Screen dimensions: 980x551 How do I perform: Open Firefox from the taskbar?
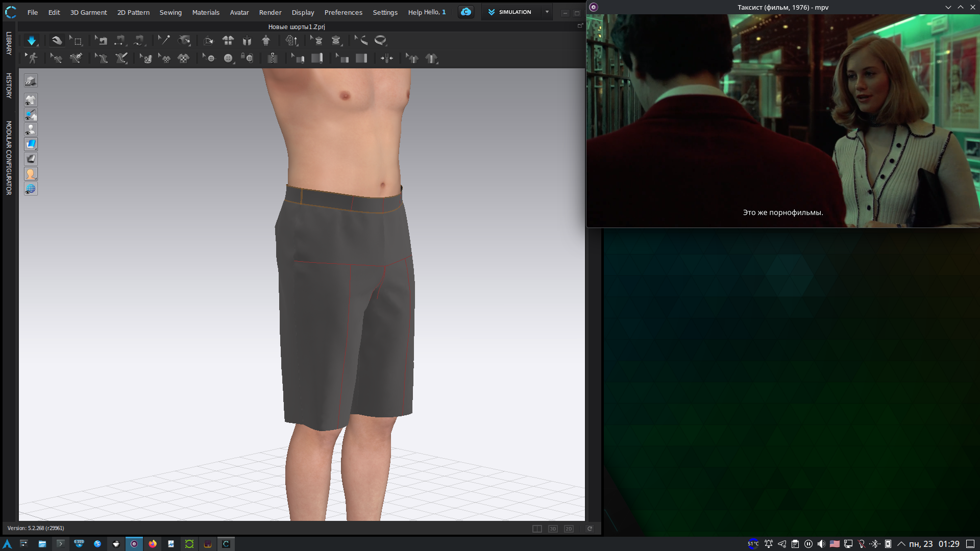point(153,544)
